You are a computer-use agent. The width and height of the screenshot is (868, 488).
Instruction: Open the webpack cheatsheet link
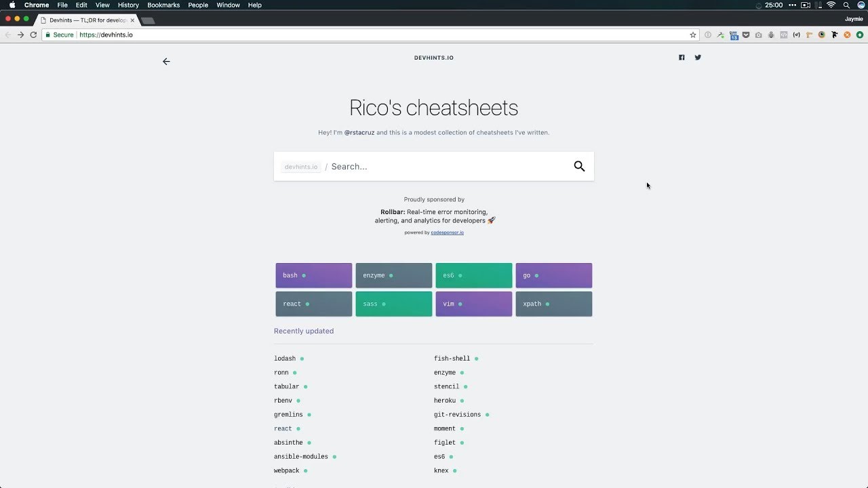(287, 471)
